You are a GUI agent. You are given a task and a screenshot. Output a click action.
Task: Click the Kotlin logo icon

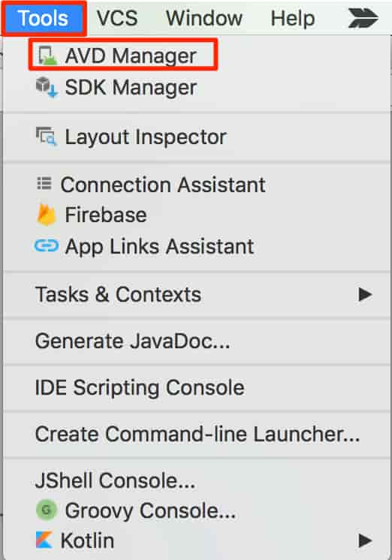coord(44,540)
